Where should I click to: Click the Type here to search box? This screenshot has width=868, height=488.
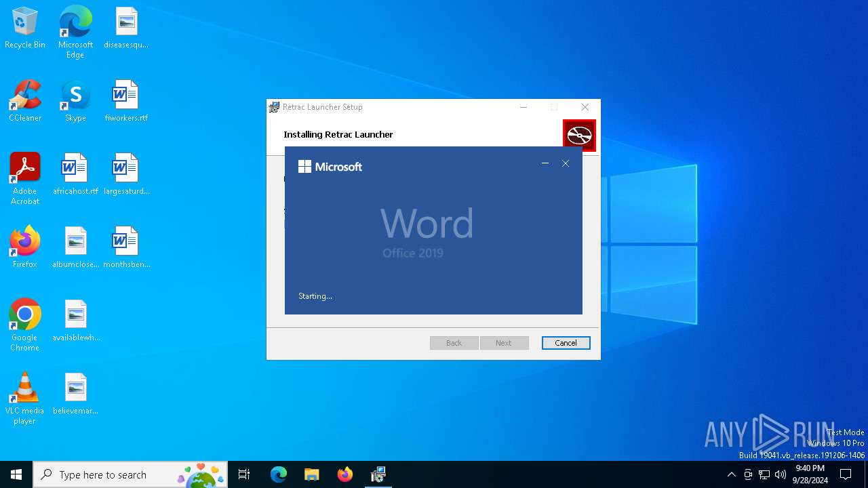tap(131, 474)
